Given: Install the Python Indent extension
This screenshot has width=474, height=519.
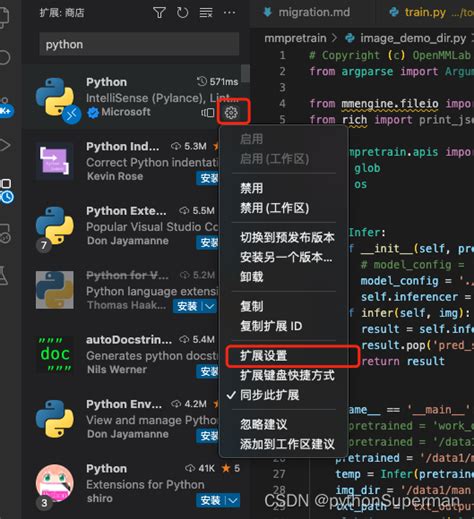Looking at the screenshot, I should [x=208, y=178].
